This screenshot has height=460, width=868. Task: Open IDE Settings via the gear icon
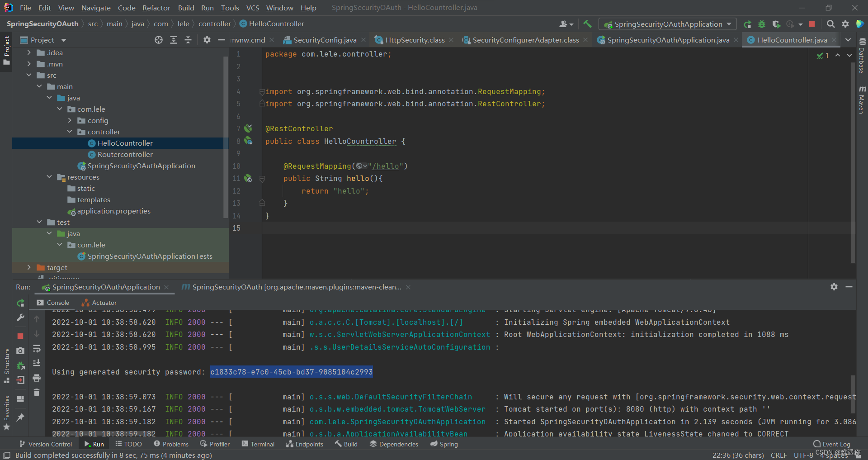point(846,24)
